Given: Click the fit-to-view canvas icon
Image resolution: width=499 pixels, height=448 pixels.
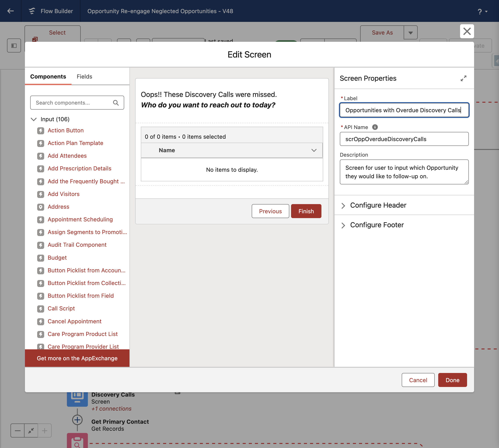Looking at the screenshot, I should [31, 430].
